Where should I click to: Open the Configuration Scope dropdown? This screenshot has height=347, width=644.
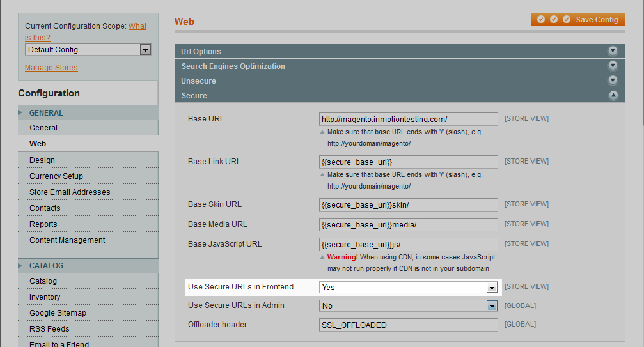pyautogui.click(x=88, y=50)
